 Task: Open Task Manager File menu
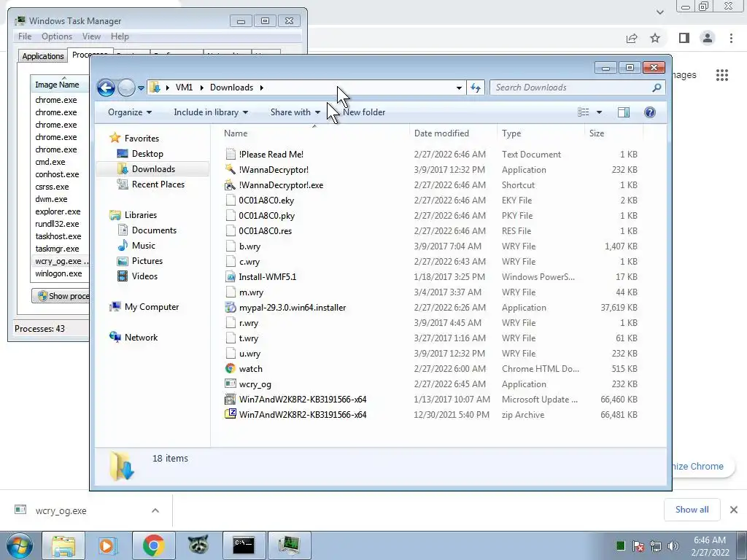pos(25,36)
